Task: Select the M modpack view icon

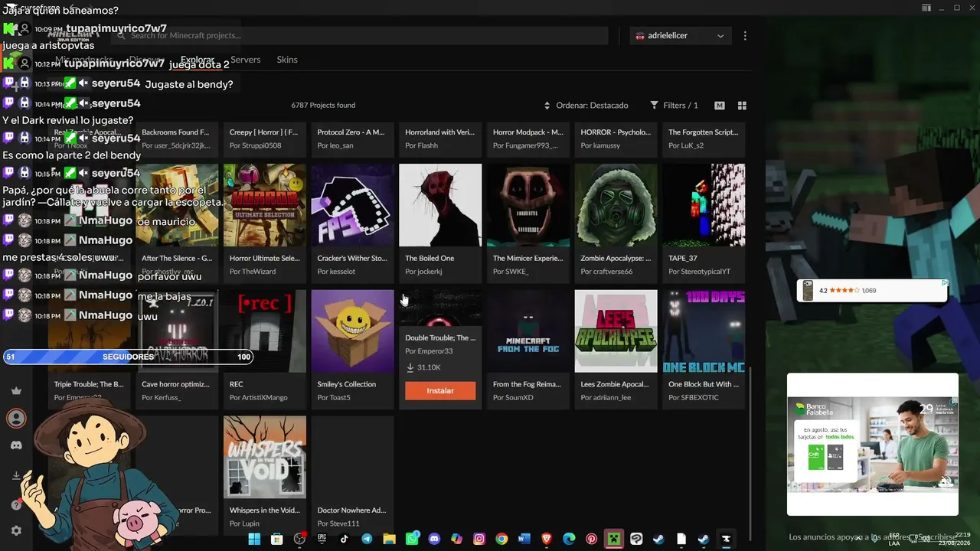Action: tap(720, 106)
